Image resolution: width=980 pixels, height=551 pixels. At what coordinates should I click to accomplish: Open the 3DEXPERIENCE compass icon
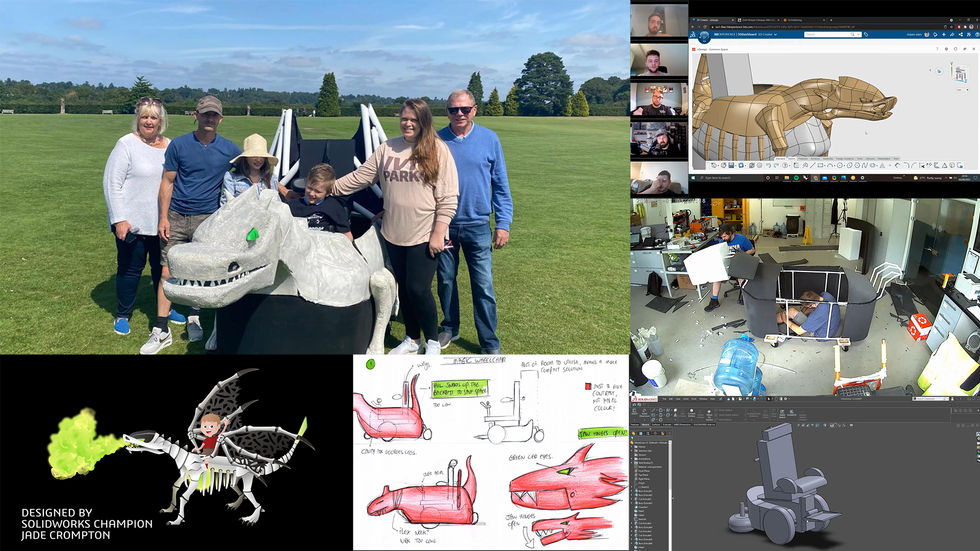tap(704, 37)
